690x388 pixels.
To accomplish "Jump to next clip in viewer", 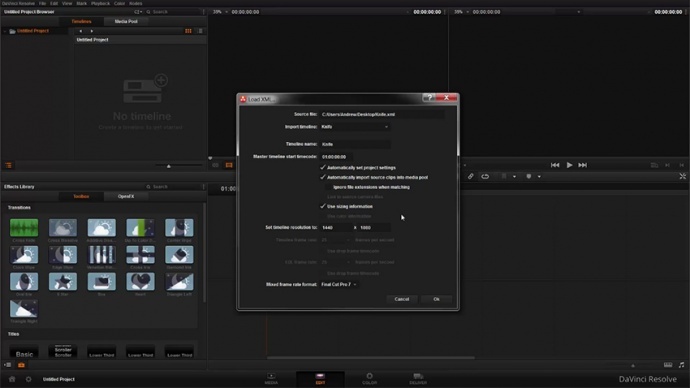I will [583, 165].
